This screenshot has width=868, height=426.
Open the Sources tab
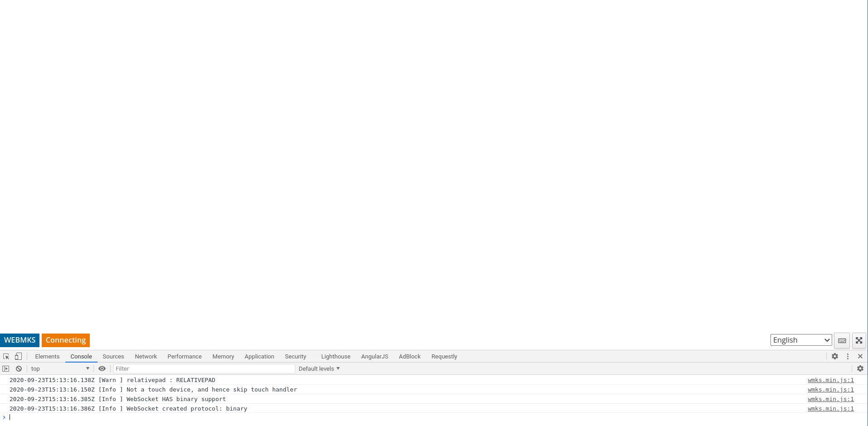[x=113, y=357]
